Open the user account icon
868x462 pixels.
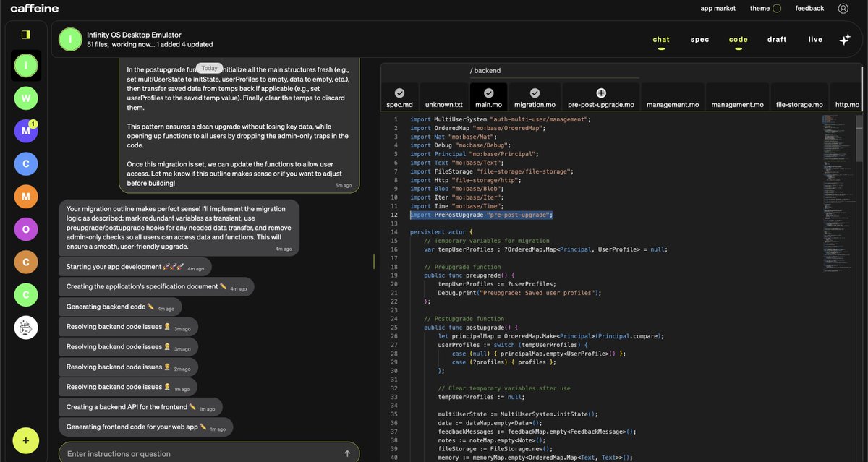(x=843, y=9)
